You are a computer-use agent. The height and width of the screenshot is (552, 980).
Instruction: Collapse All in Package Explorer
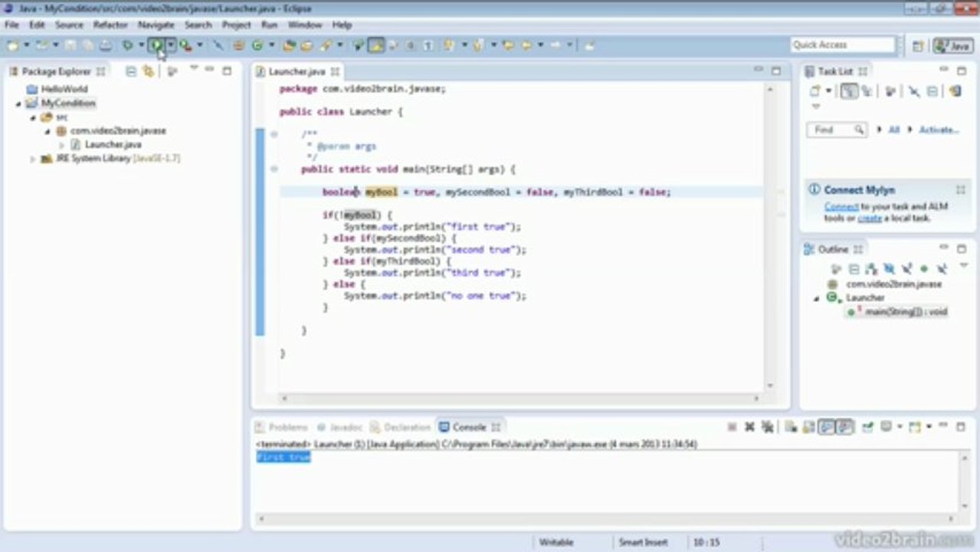pos(131,71)
